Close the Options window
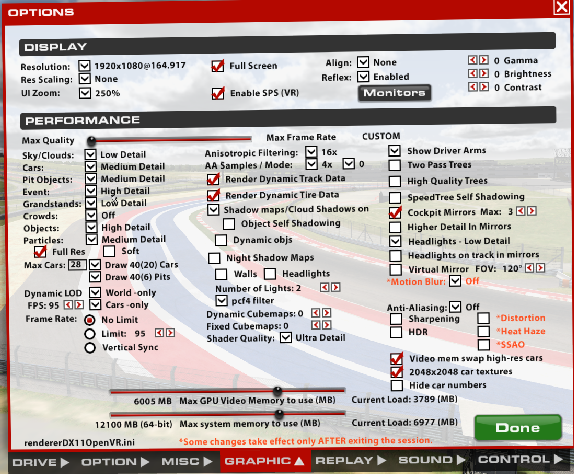 [x=562, y=7]
